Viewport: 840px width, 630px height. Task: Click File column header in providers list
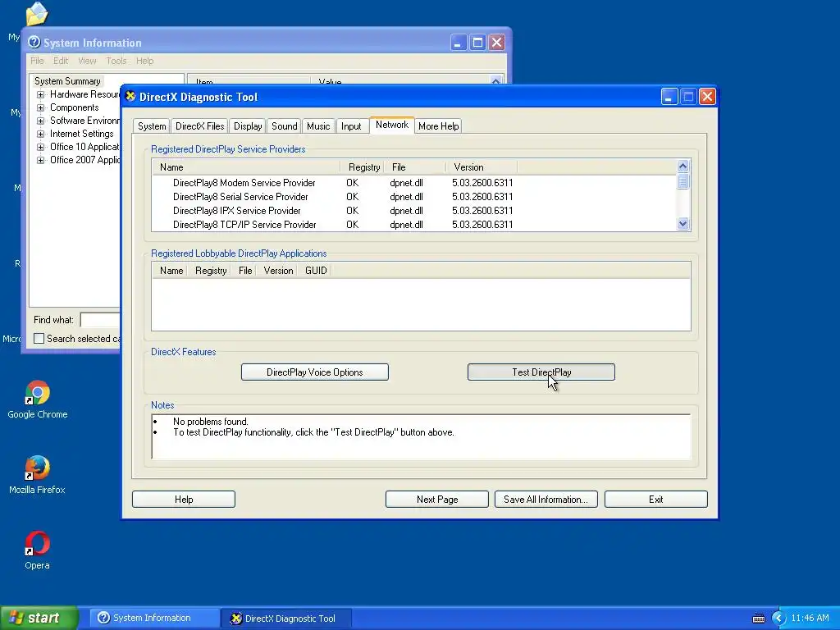pyautogui.click(x=415, y=167)
